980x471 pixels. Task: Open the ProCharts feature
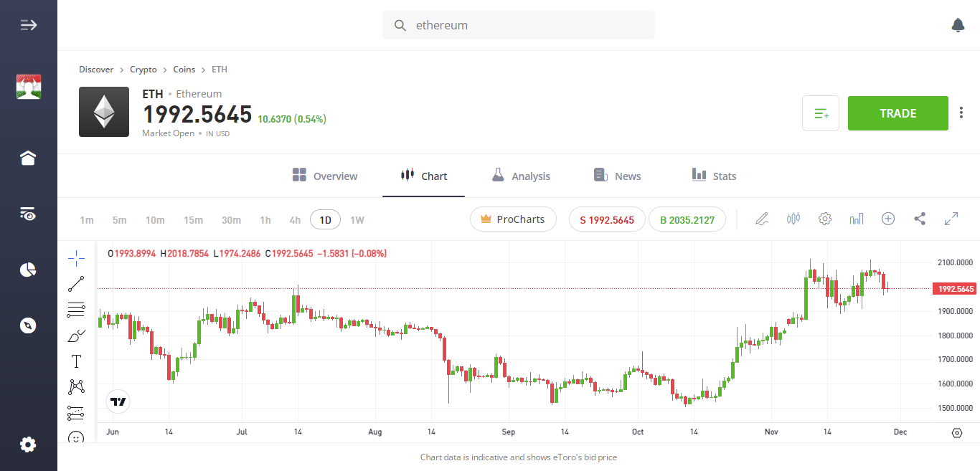(x=513, y=219)
